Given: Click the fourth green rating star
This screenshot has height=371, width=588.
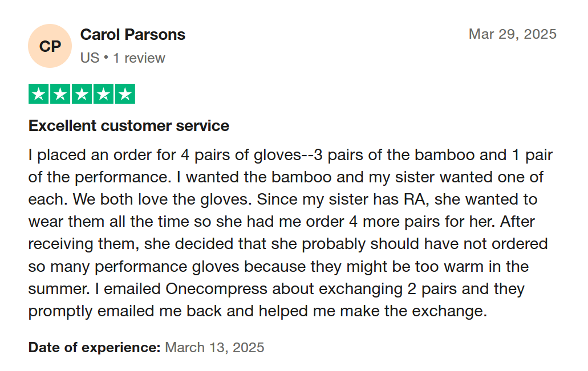Looking at the screenshot, I should coord(103,94).
